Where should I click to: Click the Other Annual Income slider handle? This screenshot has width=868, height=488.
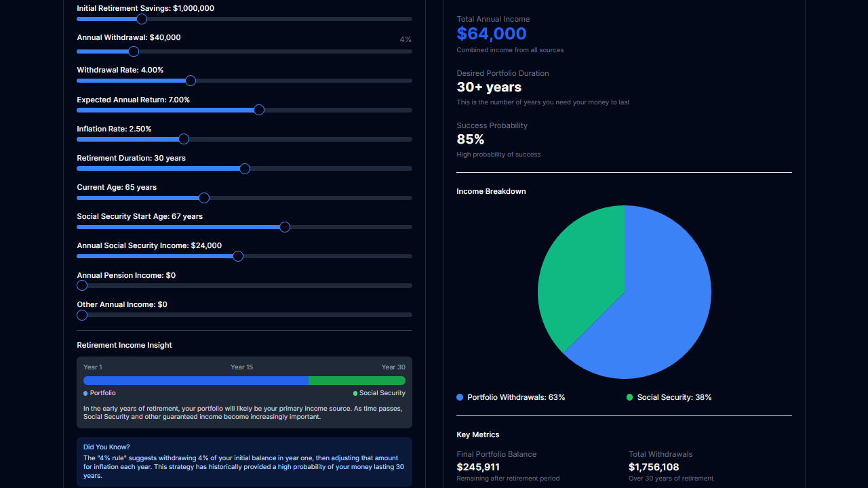pyautogui.click(x=81, y=314)
